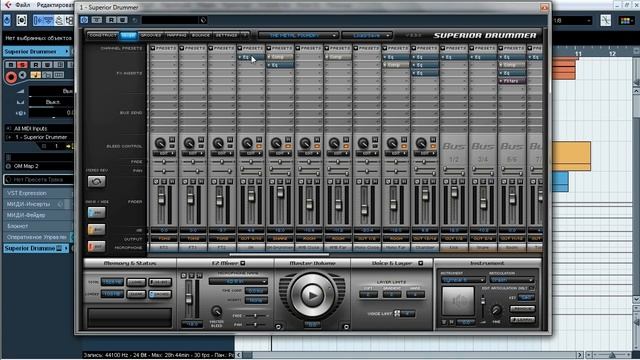Open the All MIDI Inputs dropdown

pyautogui.click(x=39, y=128)
